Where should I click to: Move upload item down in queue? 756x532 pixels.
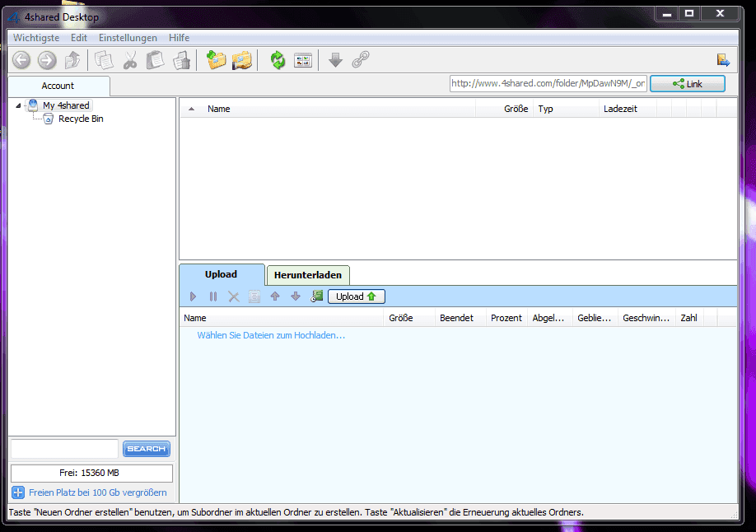[x=296, y=296]
